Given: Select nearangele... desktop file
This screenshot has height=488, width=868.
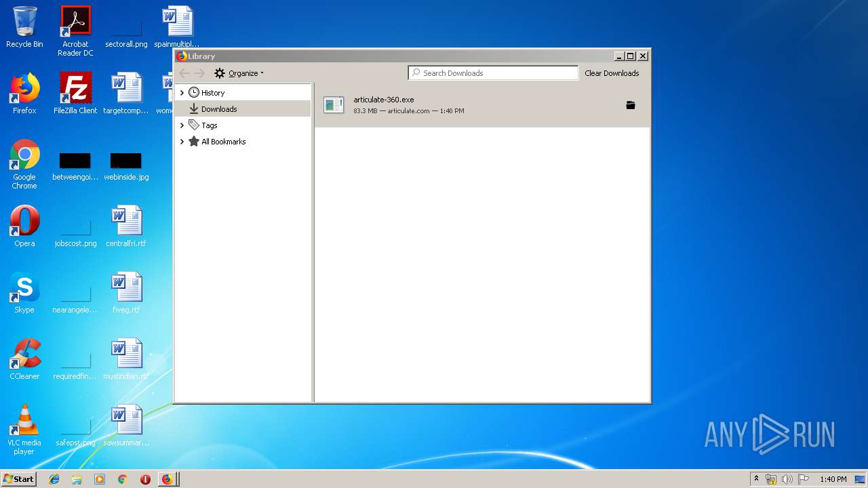Looking at the screenshot, I should tap(75, 300).
